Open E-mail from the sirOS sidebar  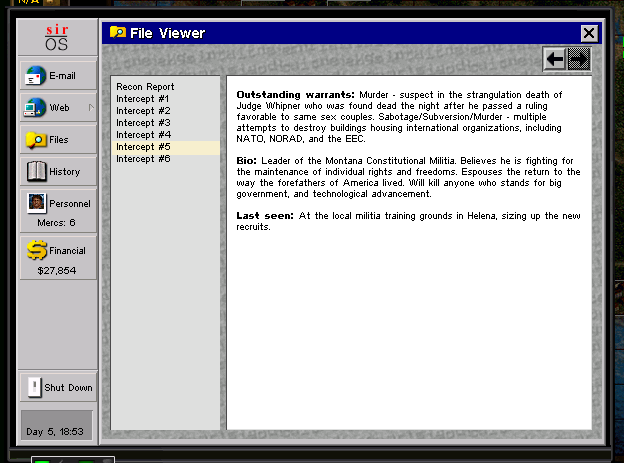(x=58, y=76)
